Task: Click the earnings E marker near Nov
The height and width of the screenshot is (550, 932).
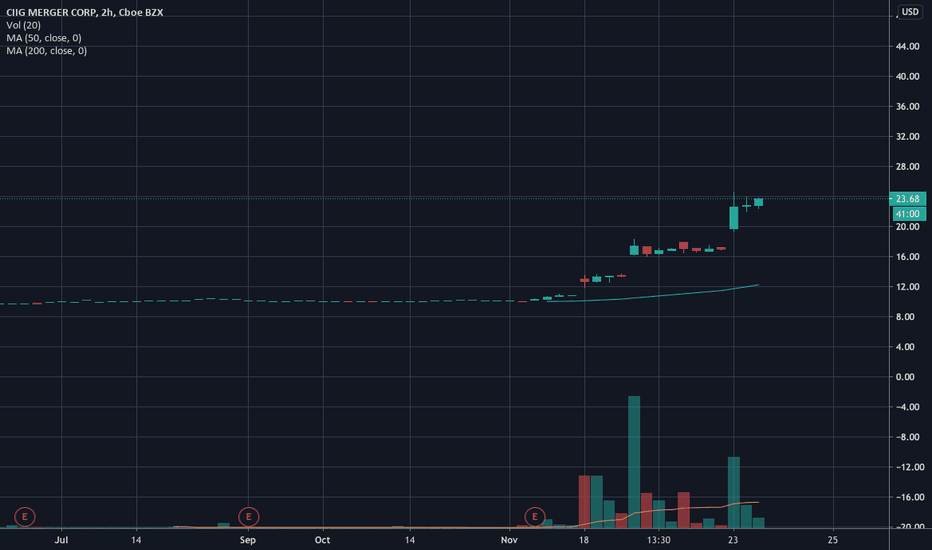Action: [x=534, y=517]
